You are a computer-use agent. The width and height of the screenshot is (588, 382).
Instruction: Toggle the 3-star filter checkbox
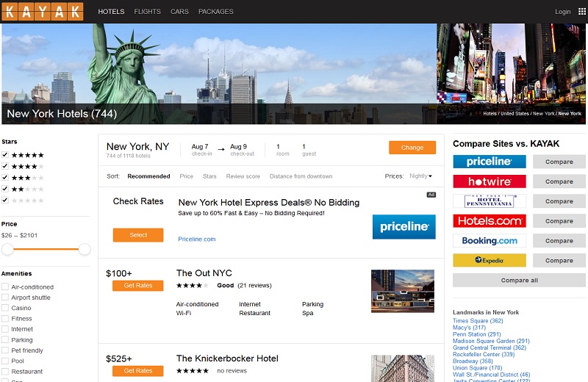point(5,177)
